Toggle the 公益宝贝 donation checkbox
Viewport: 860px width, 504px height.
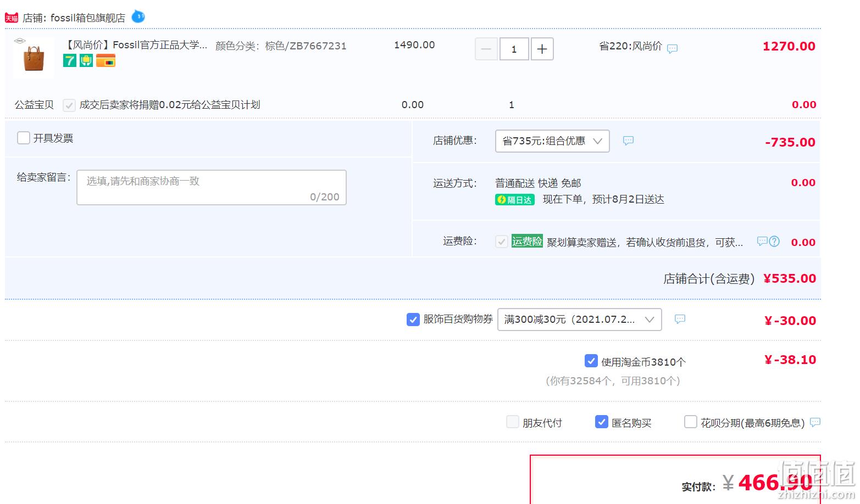[69, 105]
